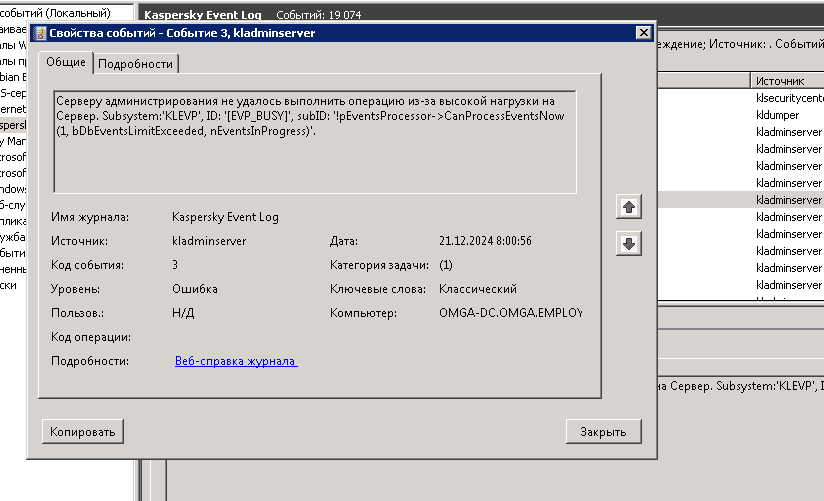824x501 pixels.
Task: Go to next event with down arrow
Action: tap(629, 244)
